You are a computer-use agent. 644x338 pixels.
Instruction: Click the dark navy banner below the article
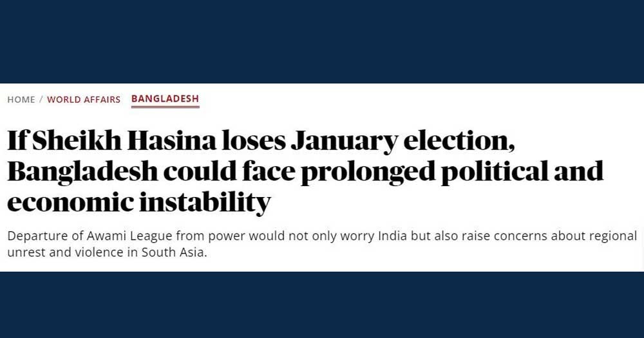(x=322, y=305)
